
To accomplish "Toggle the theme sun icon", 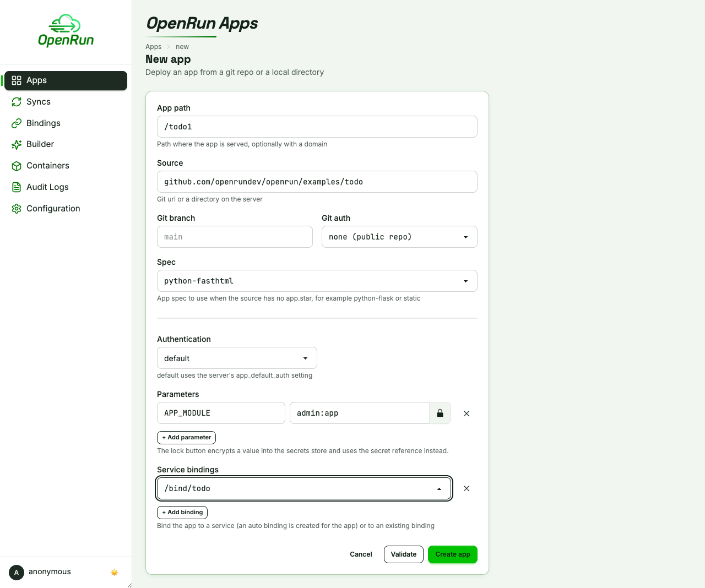I will pos(115,573).
